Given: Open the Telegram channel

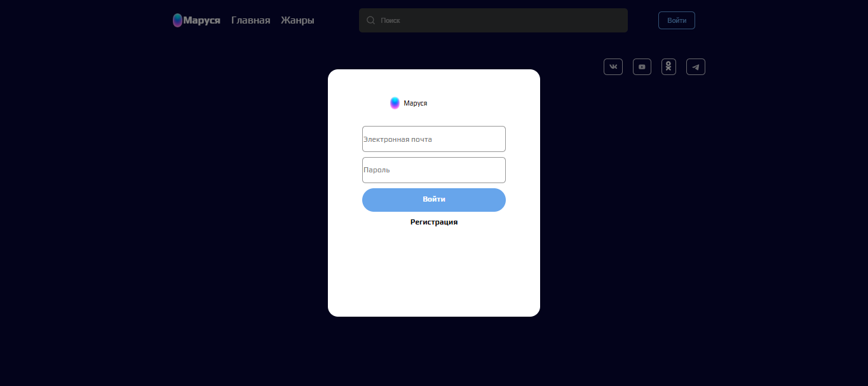Looking at the screenshot, I should click(695, 67).
